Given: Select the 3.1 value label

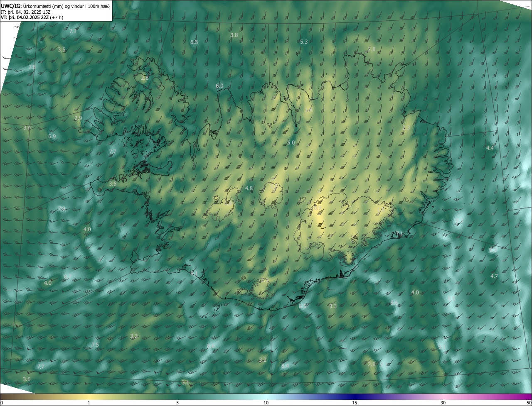Looking at the screenshot, I should pyautogui.click(x=185, y=382).
